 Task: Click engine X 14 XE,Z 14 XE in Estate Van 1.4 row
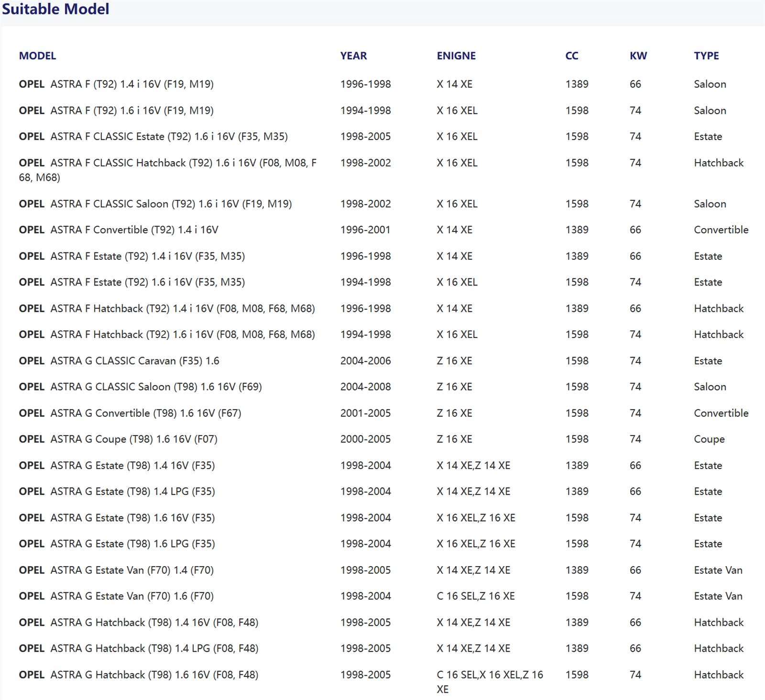point(473,570)
